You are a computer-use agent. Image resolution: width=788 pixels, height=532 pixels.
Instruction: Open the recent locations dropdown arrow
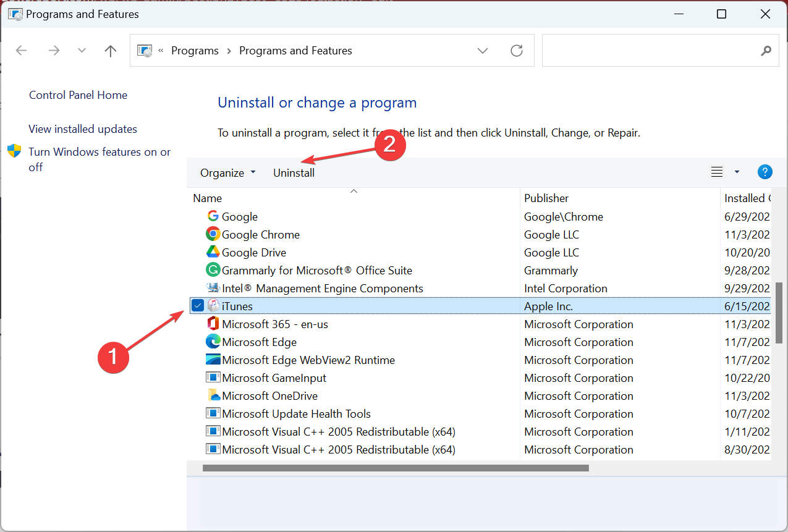point(82,51)
